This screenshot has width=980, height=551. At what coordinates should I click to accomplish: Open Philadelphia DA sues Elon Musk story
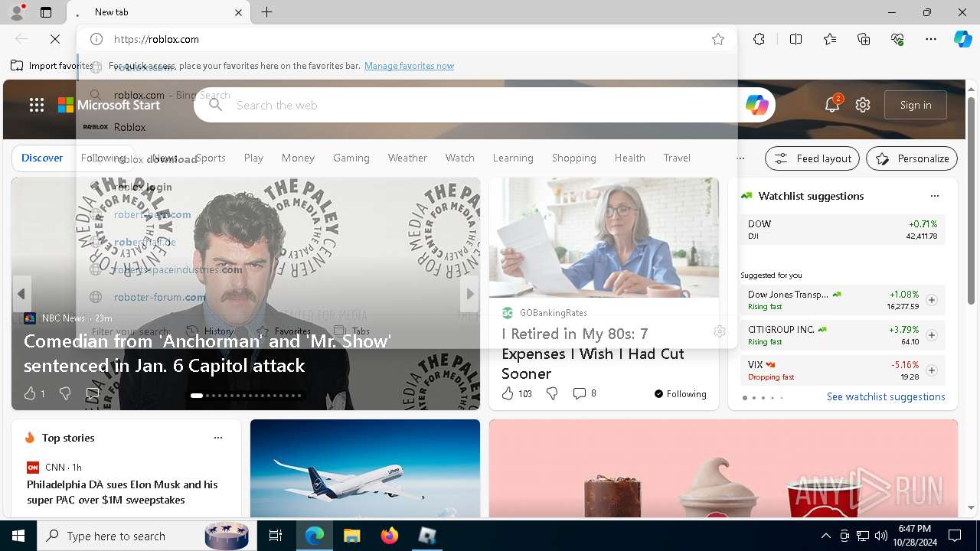[x=122, y=492]
